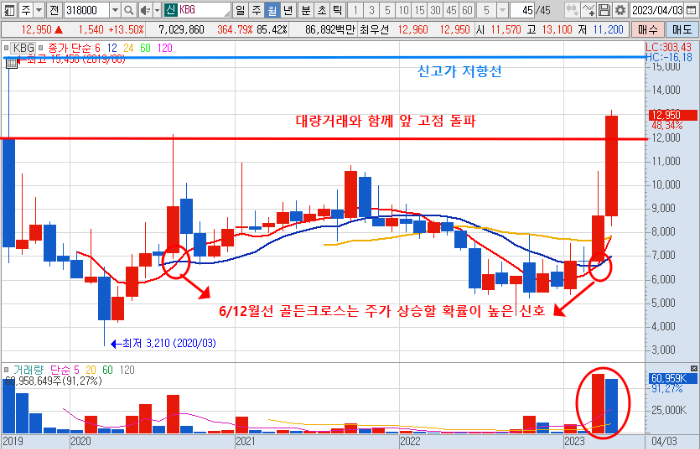700x449 pixels.
Task: Click the floppy disk save icon
Action: [x=604, y=10]
